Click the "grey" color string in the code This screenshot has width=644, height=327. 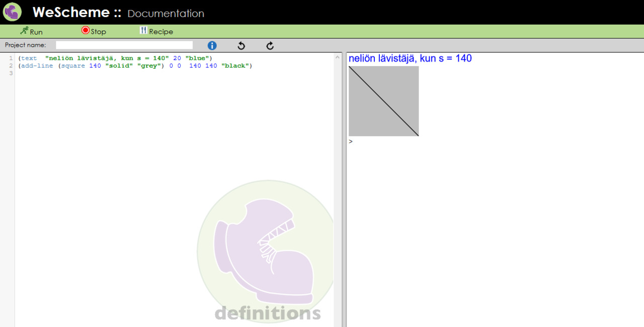pyautogui.click(x=149, y=66)
